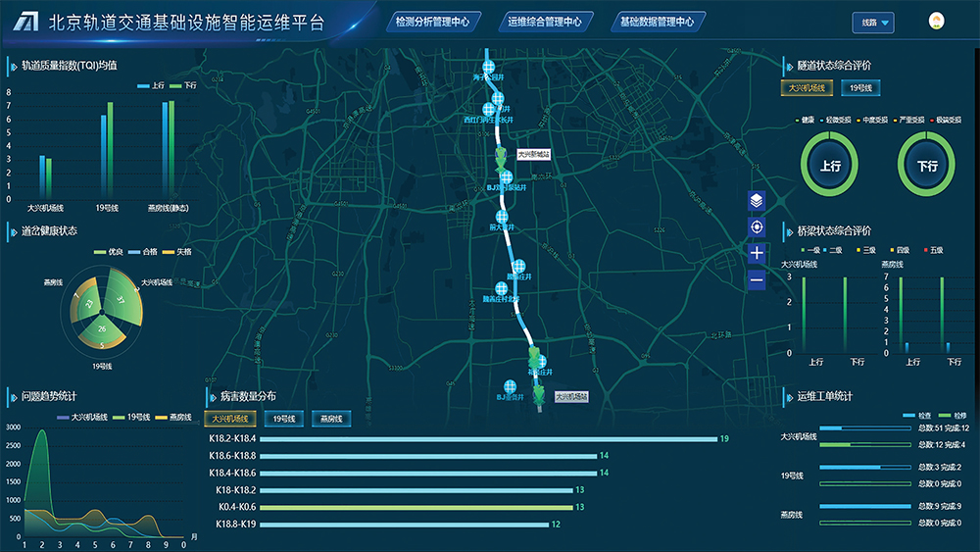Viewport: 980px width, 552px height.
Task: Open 运维综合管理中心 navigation tab
Action: coord(545,21)
